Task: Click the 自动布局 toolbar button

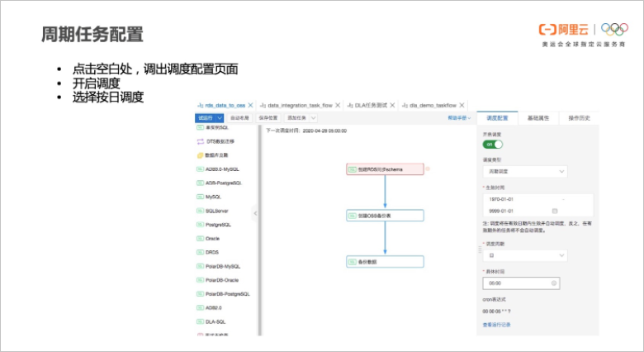Action: coord(239,118)
